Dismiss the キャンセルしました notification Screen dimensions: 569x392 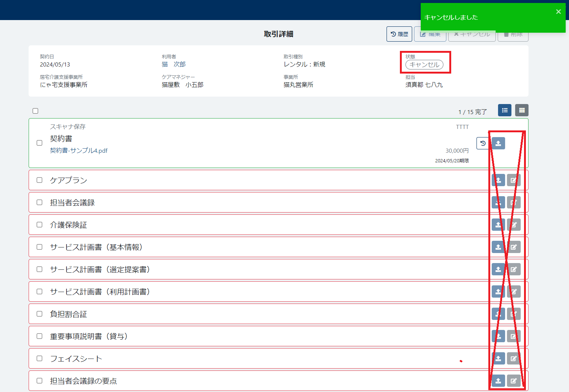tap(558, 12)
